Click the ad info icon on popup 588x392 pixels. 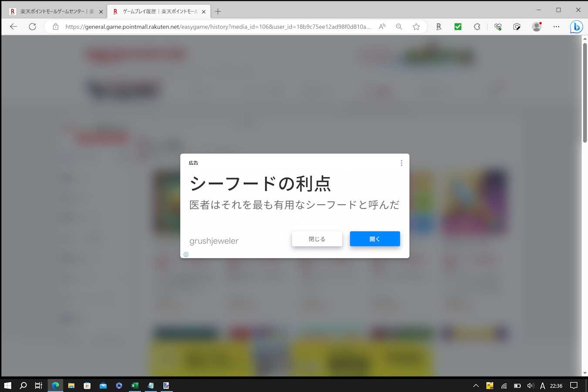[x=186, y=254]
